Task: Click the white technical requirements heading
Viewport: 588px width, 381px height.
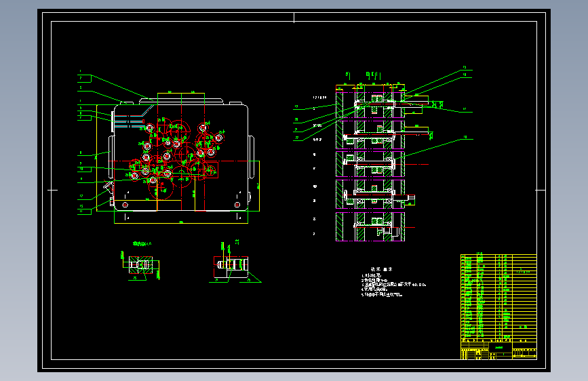Action: [x=382, y=269]
